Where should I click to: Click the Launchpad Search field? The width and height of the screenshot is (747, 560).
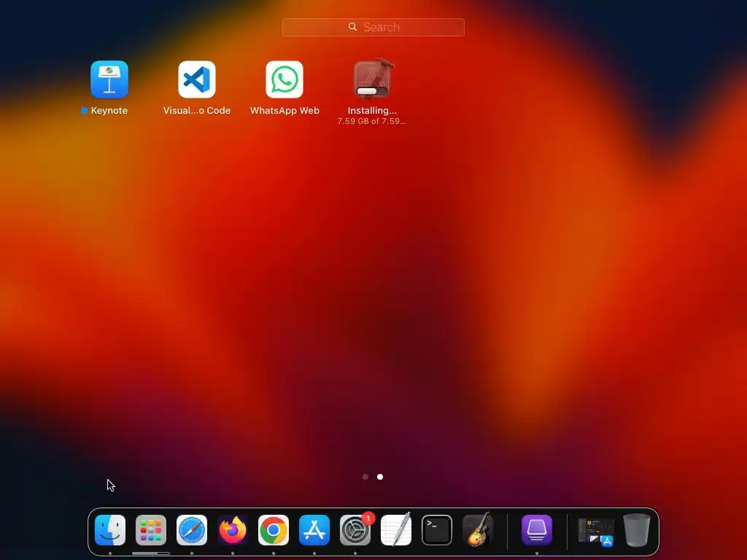click(x=373, y=27)
